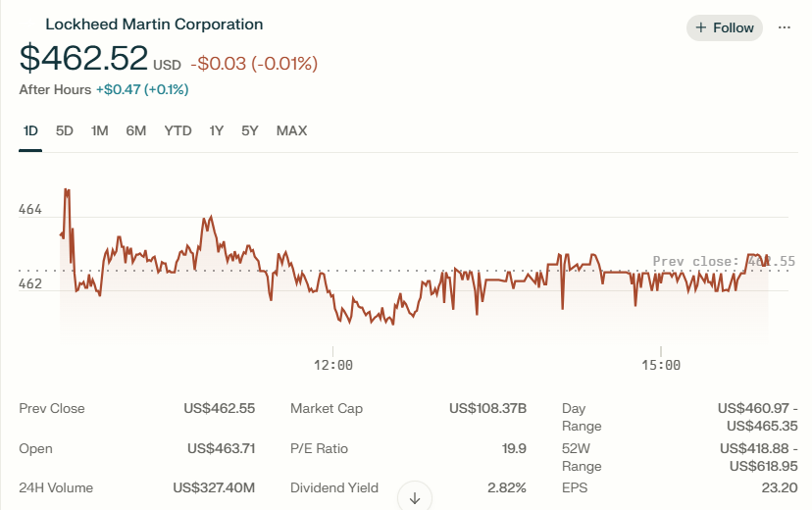
Task: Click the 52W Range high value US$618.95
Action: point(763,467)
